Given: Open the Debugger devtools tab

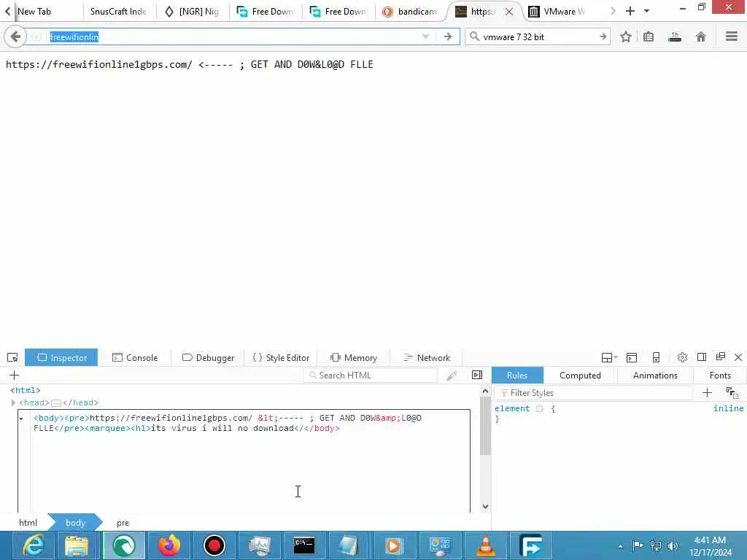Looking at the screenshot, I should [208, 357].
